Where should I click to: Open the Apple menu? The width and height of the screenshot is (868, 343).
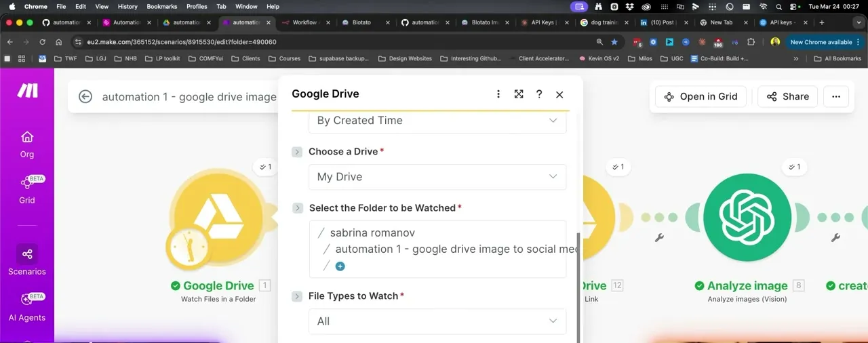pyautogui.click(x=12, y=6)
